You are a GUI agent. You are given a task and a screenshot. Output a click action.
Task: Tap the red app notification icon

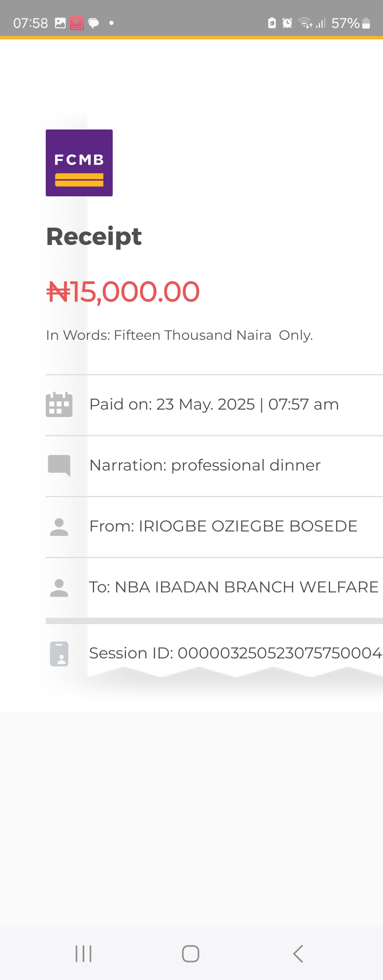(77, 23)
